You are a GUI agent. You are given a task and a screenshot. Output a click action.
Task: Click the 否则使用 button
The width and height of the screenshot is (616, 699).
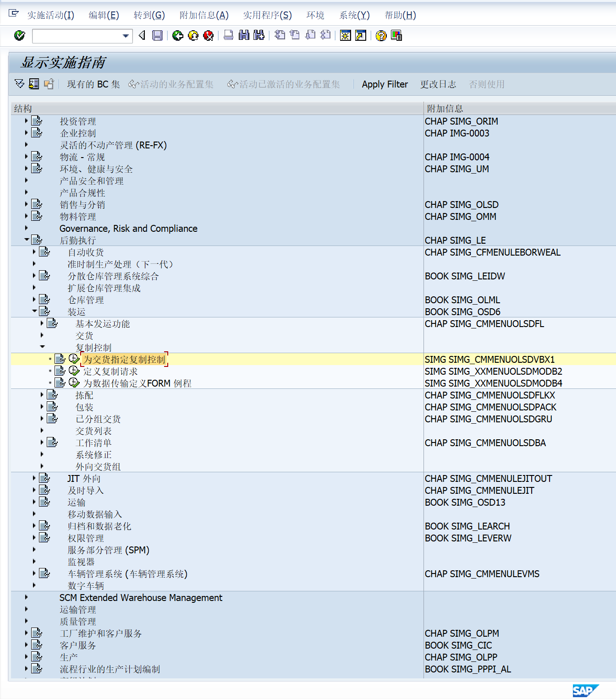click(487, 84)
